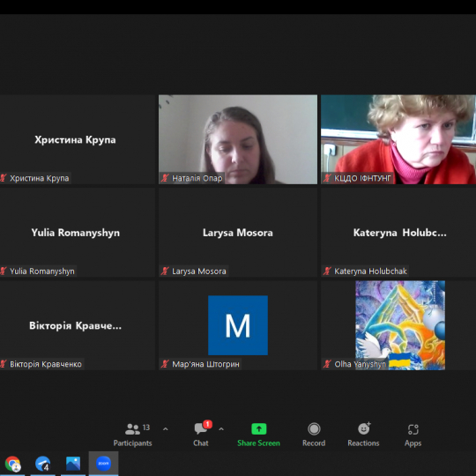The height and width of the screenshot is (476, 476).
Task: Expand the arrow next to Participants
Action: (166, 429)
